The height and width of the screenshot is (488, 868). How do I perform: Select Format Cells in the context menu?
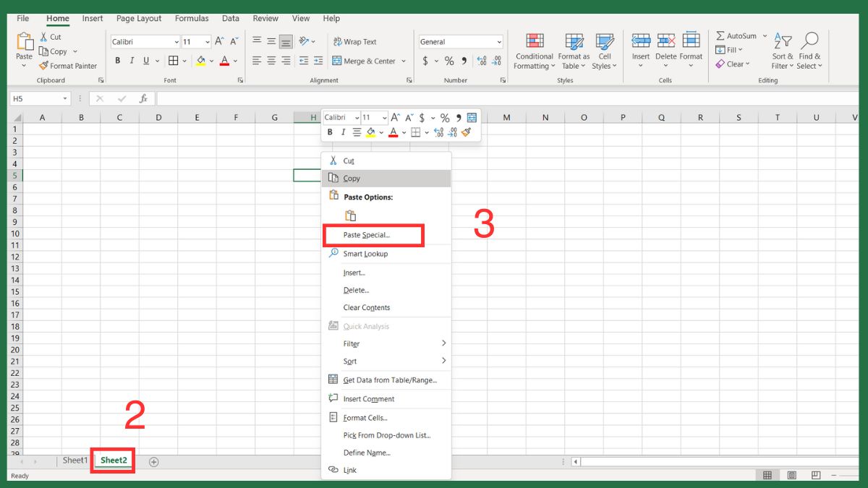point(365,418)
